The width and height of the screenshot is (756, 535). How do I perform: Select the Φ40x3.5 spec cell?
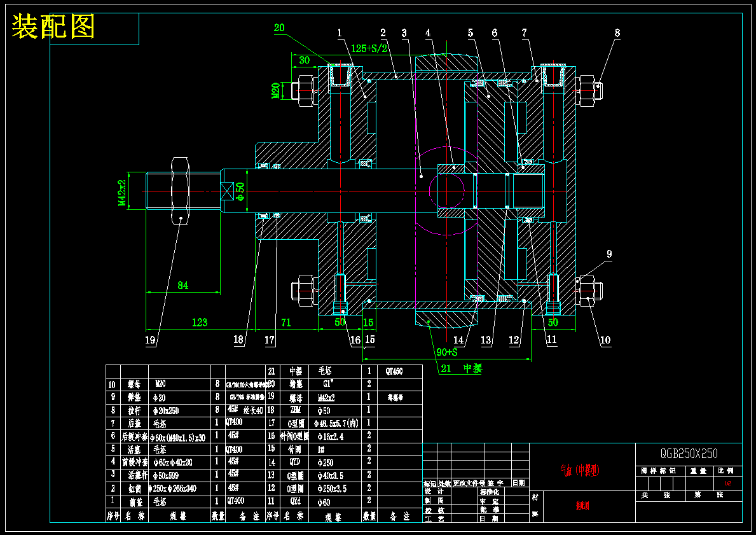click(x=331, y=476)
